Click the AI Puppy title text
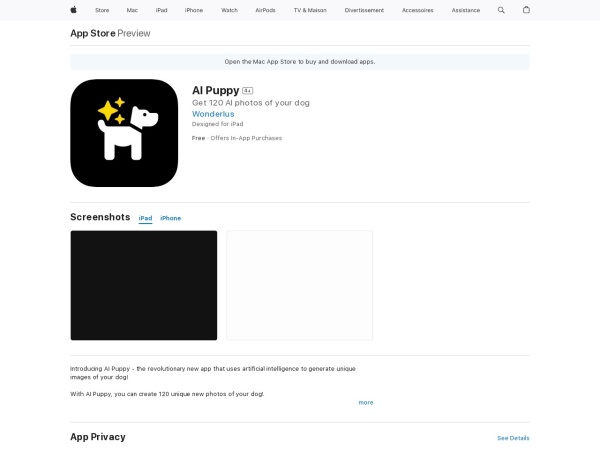This screenshot has width=600, height=450. [215, 90]
